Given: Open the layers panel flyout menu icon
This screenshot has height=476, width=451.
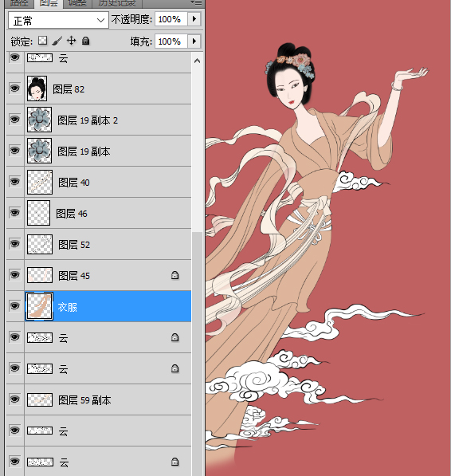Looking at the screenshot, I should pos(196,2).
